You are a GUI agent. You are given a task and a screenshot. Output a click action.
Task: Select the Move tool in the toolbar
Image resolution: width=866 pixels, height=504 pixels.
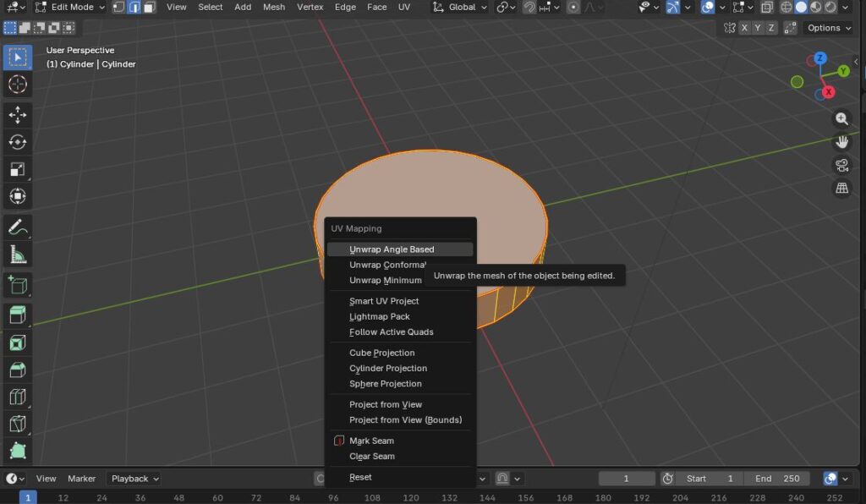(x=18, y=114)
